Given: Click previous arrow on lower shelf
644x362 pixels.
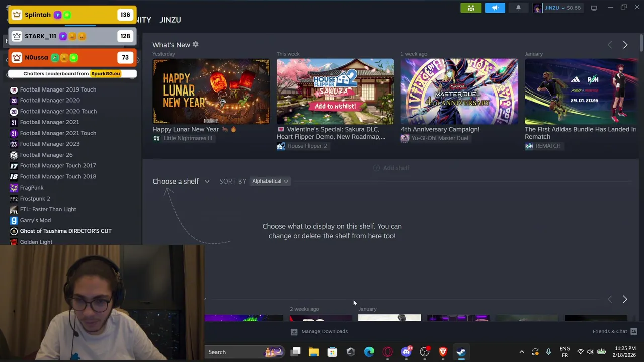Looking at the screenshot, I should pos(610,299).
